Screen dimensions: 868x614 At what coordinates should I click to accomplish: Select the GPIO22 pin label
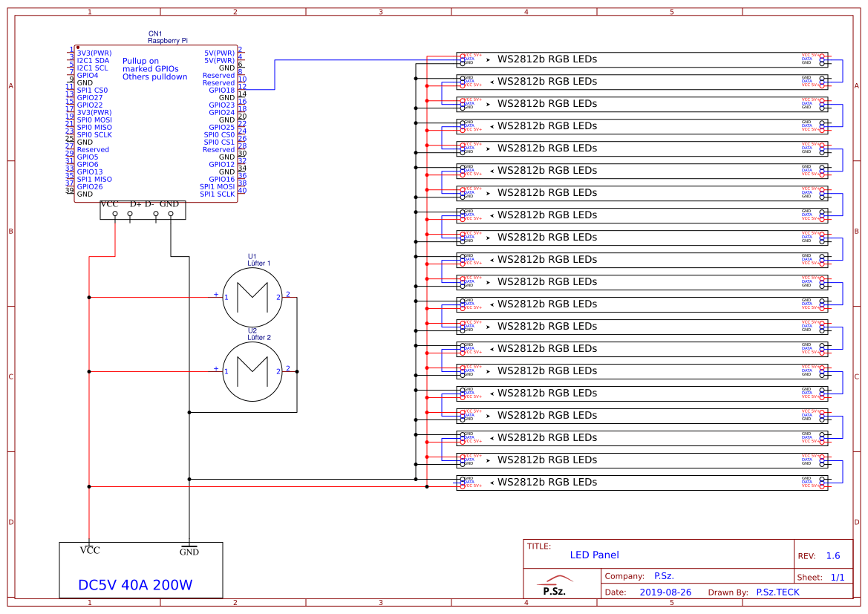pos(90,105)
